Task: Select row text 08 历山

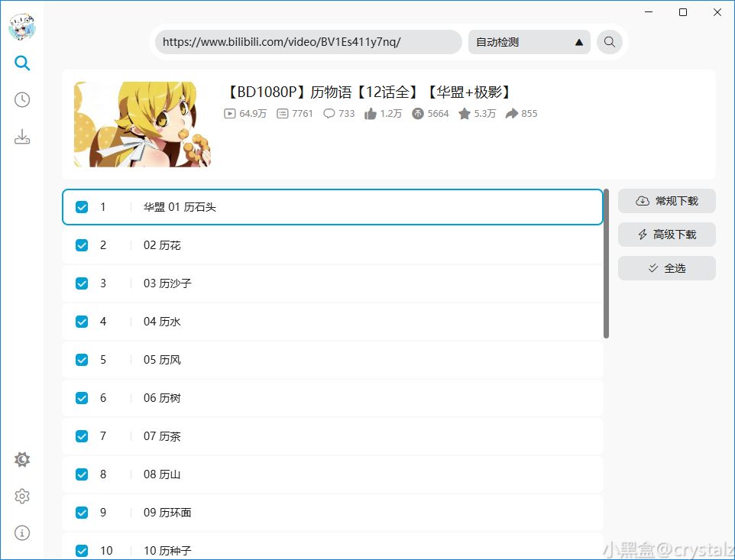Action: (162, 474)
